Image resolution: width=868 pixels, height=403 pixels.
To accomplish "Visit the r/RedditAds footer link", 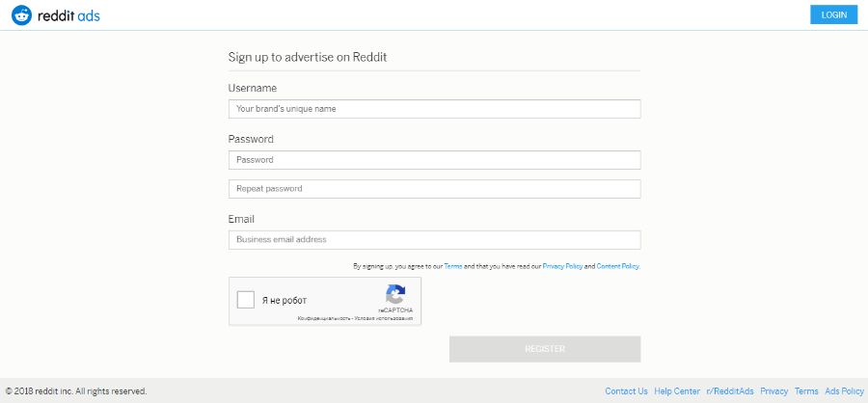I will click(x=730, y=391).
